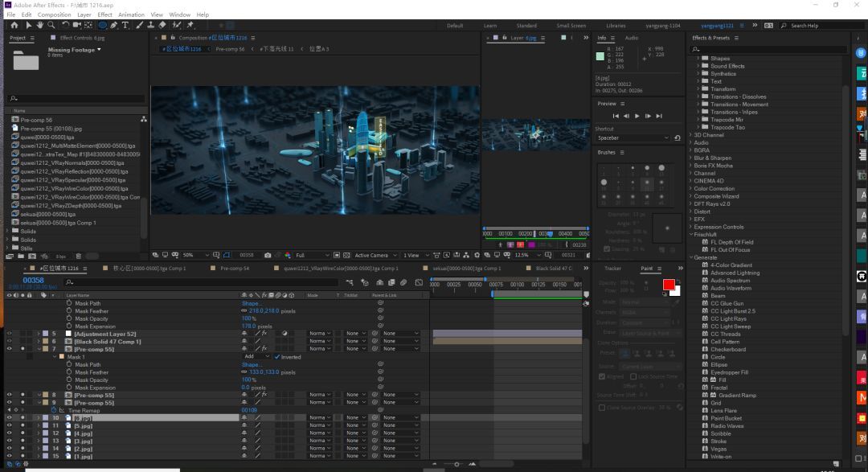
Task: Select the Type text tool
Action: point(125,26)
